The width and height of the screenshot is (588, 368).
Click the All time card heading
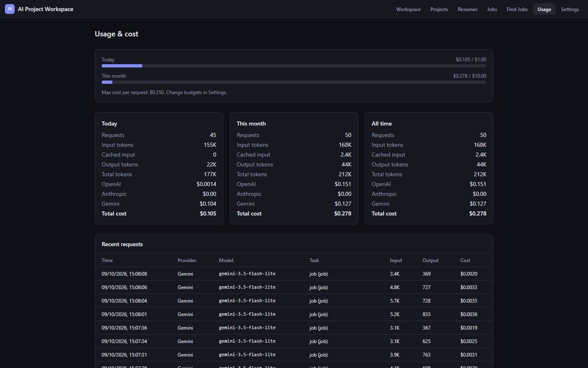[381, 123]
